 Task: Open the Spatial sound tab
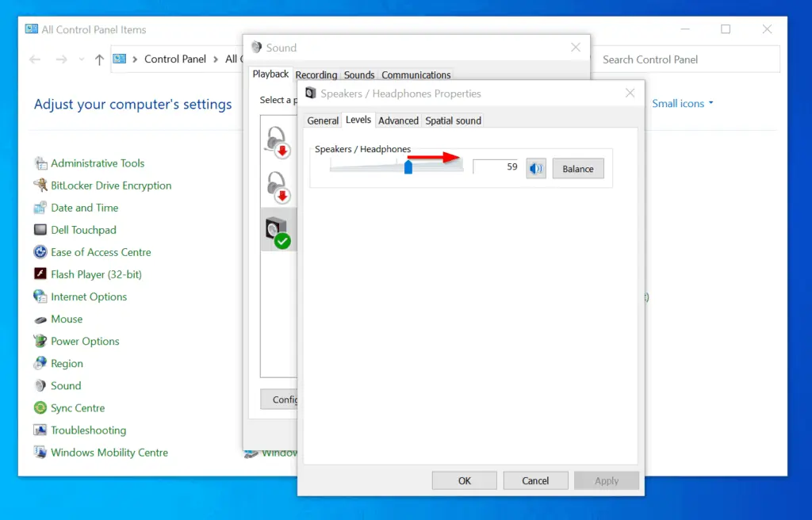453,120
